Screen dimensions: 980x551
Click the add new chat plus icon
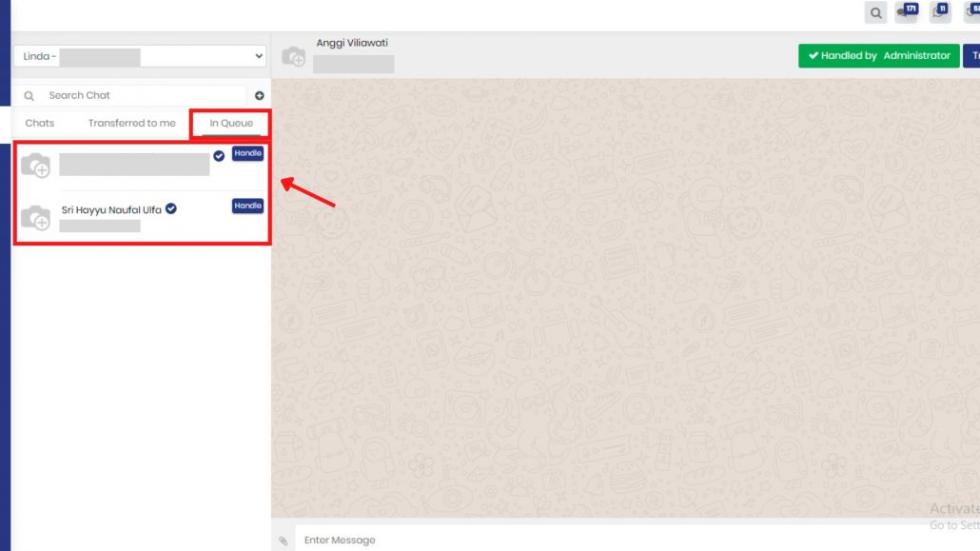point(260,96)
